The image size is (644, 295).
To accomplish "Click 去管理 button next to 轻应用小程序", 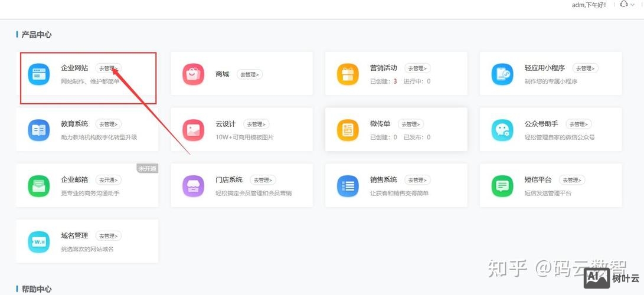I will pyautogui.click(x=586, y=68).
